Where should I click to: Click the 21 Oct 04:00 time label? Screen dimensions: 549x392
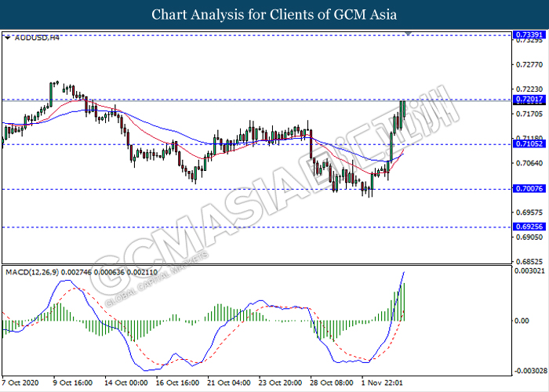(x=229, y=383)
